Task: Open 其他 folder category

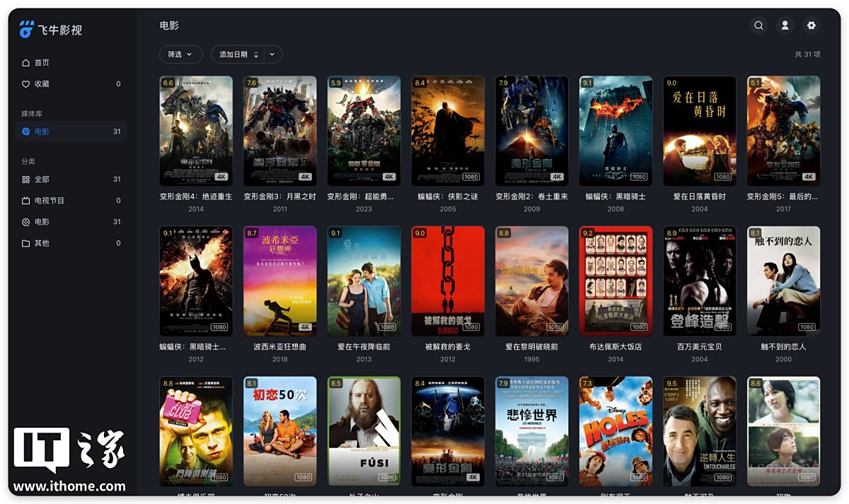Action: (42, 243)
